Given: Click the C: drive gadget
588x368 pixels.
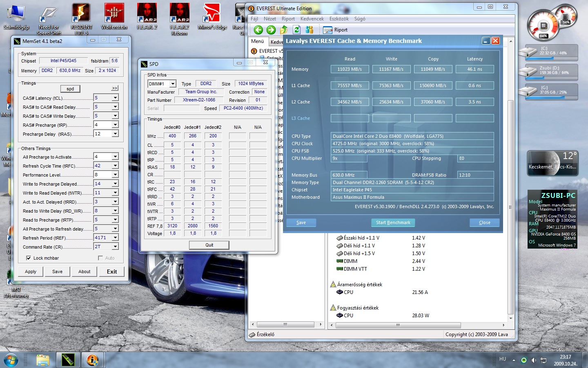Looking at the screenshot, I should (548, 52).
